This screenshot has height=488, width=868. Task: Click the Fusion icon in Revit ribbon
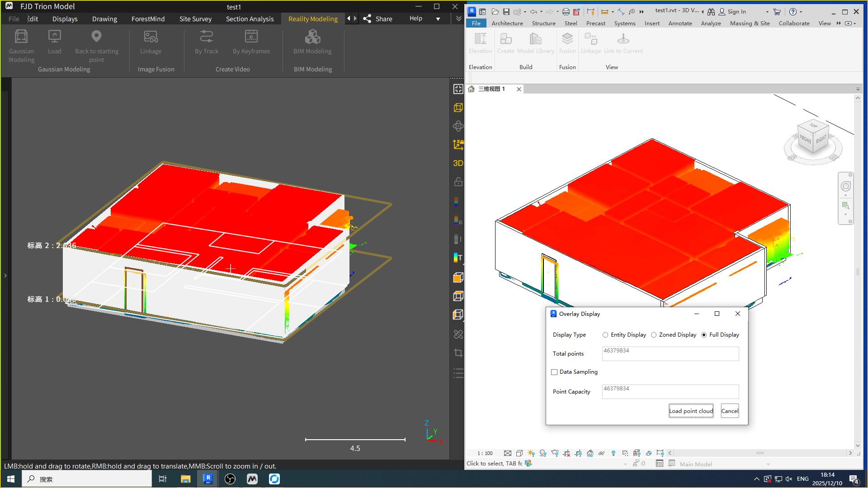tap(567, 39)
